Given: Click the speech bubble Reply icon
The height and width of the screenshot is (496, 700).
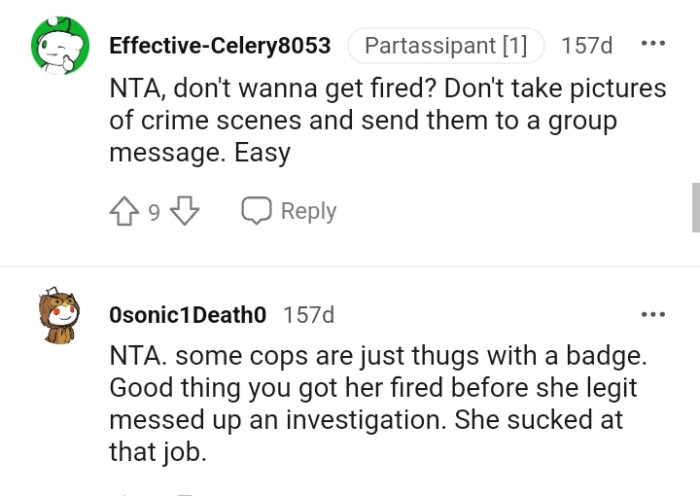Looking at the screenshot, I should (258, 211).
